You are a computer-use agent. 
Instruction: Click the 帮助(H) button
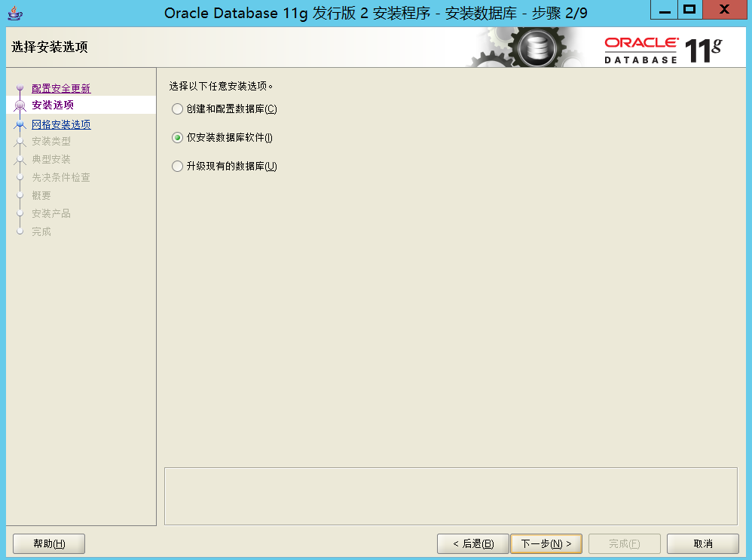49,543
